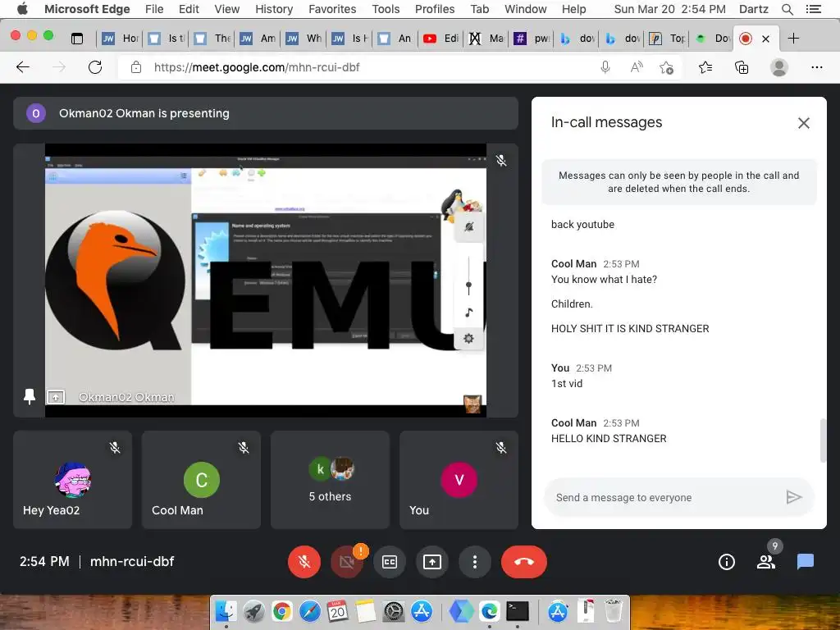Open the Apple menu
This screenshot has width=840, height=630.
click(x=22, y=9)
